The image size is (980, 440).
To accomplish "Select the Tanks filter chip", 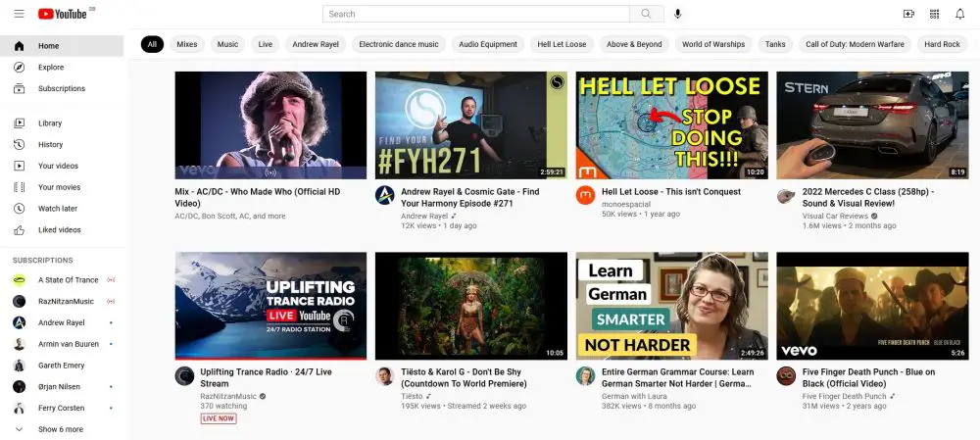I will click(775, 44).
